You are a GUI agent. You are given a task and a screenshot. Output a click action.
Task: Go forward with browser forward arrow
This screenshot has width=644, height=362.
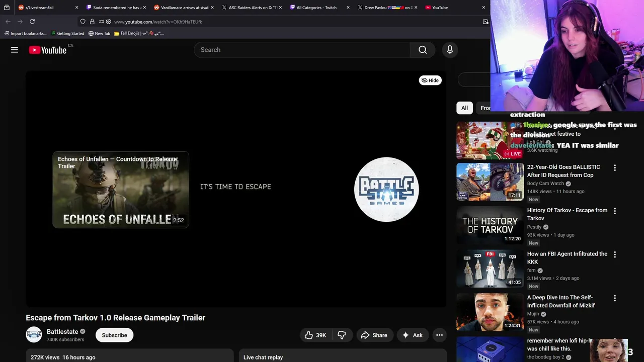20,22
